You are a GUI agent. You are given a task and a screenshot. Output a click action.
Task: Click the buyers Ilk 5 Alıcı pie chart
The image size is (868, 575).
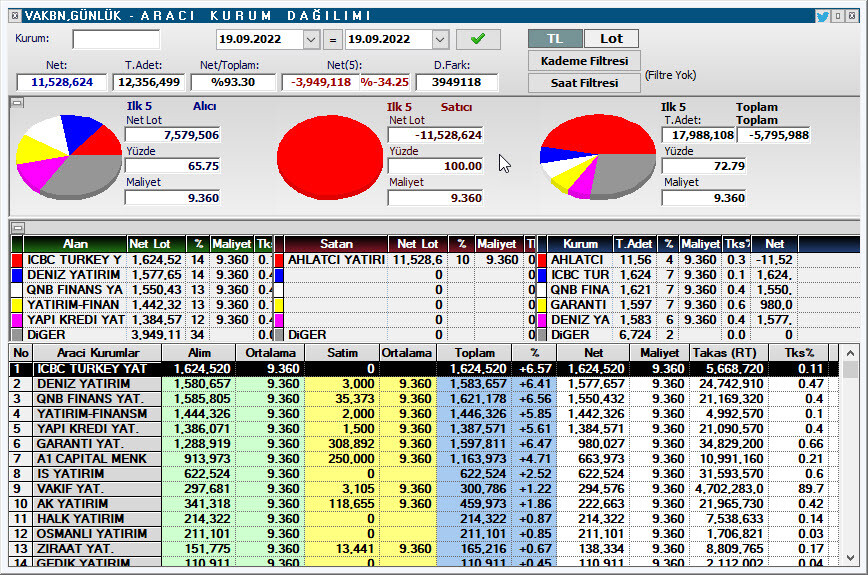[69, 157]
